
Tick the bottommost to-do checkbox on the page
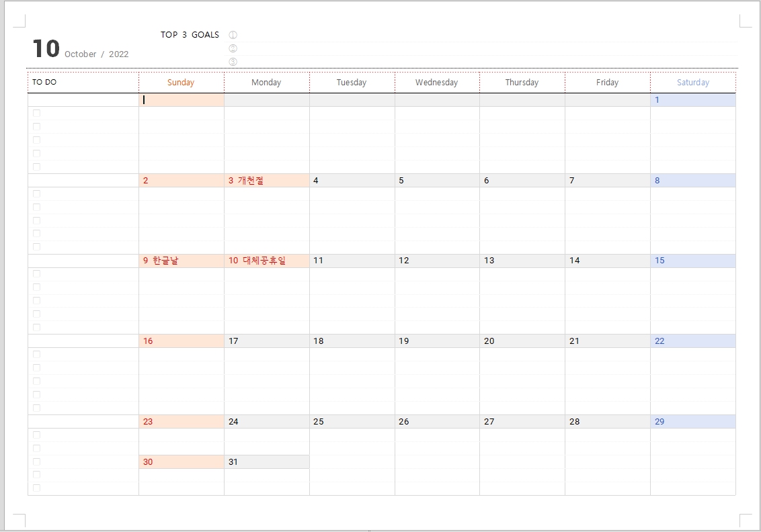[x=36, y=488]
